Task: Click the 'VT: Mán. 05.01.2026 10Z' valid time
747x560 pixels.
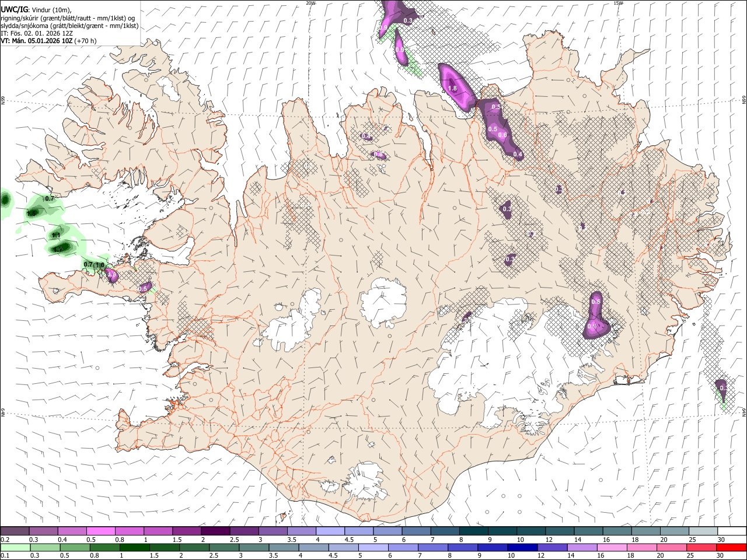Action: (36, 41)
